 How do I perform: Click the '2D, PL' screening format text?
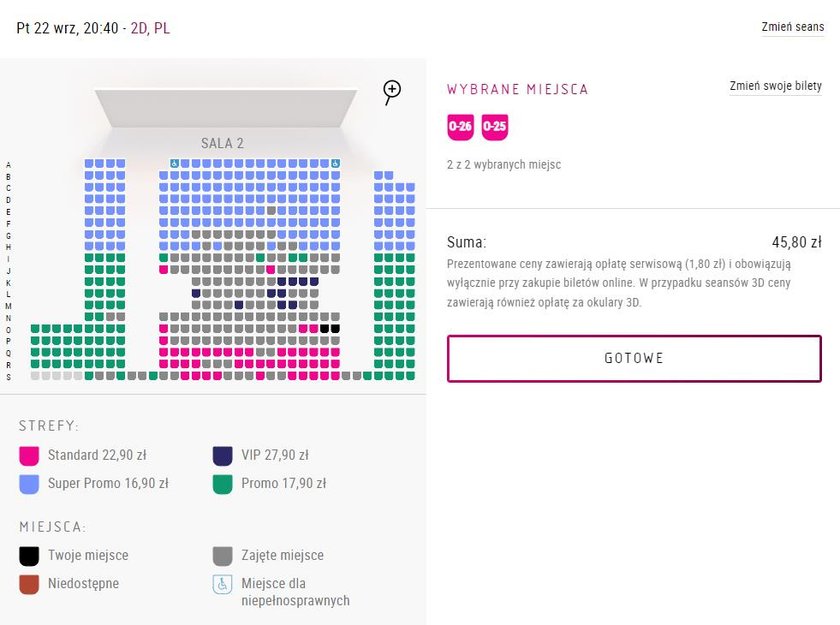coord(151,28)
